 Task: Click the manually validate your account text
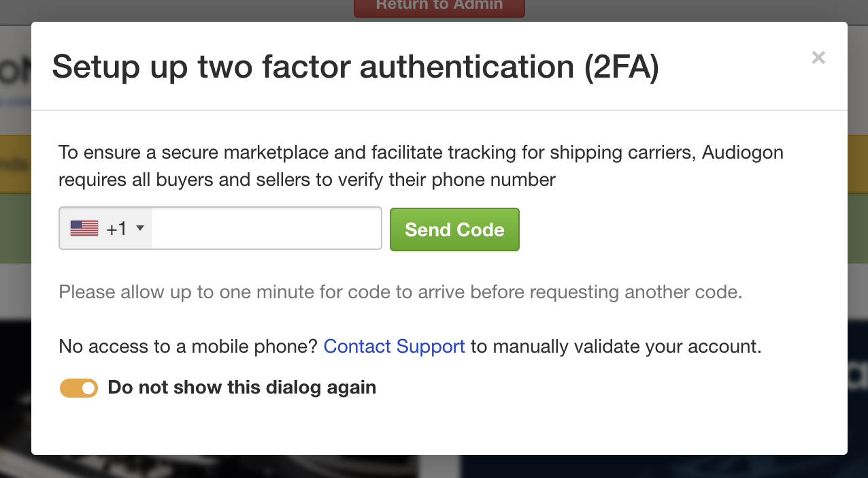click(x=627, y=347)
